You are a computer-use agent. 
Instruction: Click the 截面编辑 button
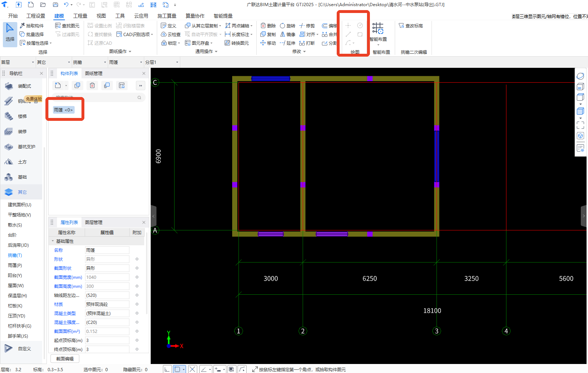point(65,359)
